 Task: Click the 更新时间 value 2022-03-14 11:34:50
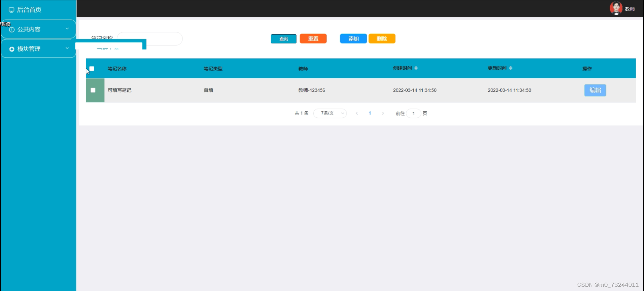coord(509,90)
